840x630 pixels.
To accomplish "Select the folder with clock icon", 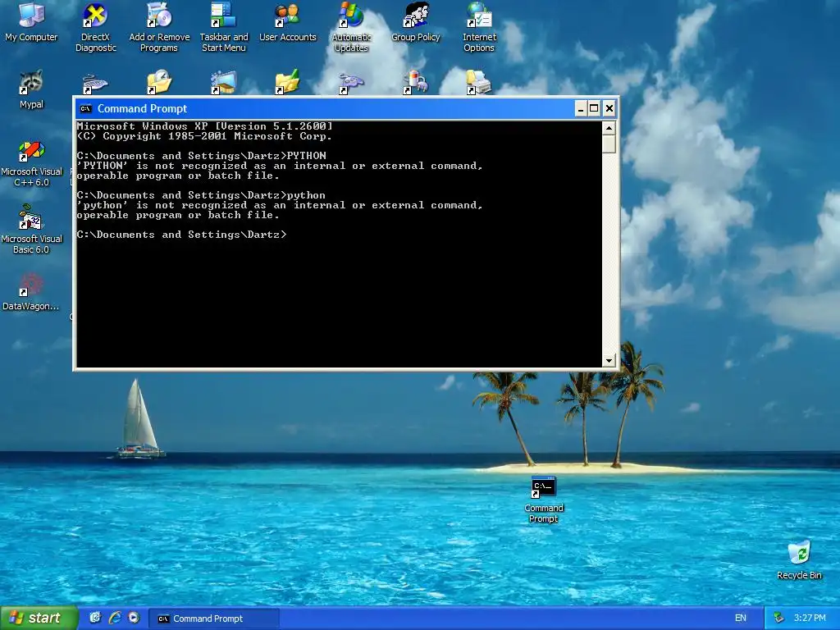I will click(159, 82).
